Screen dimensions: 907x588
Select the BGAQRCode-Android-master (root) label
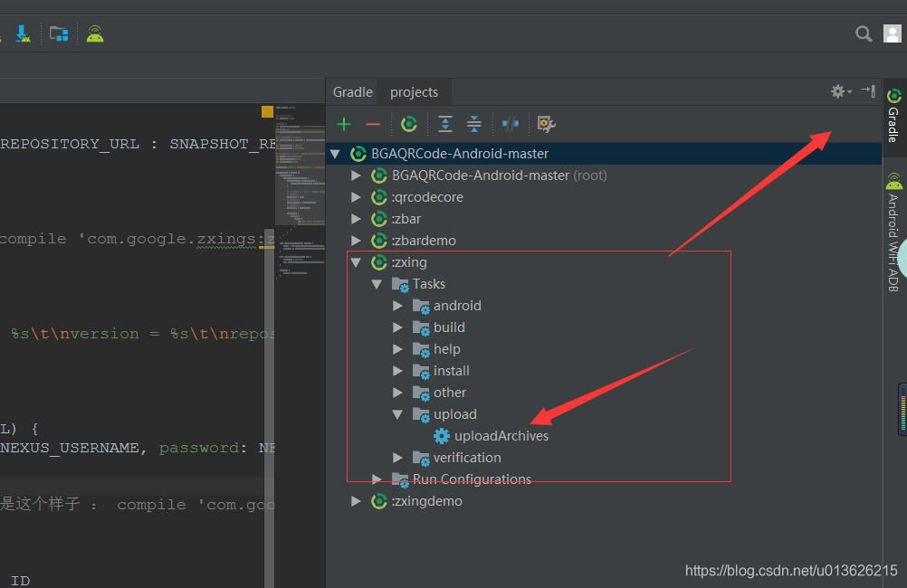tap(499, 175)
